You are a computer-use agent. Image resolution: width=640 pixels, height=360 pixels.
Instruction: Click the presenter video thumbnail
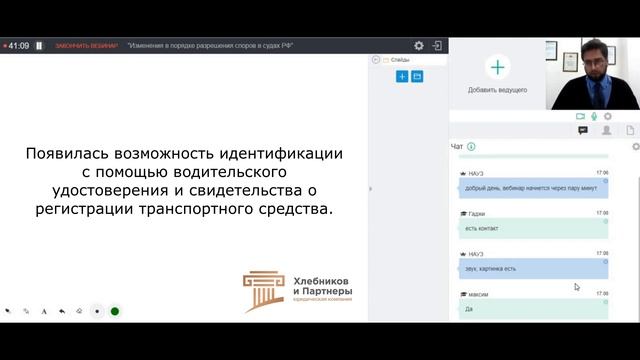(x=593, y=74)
